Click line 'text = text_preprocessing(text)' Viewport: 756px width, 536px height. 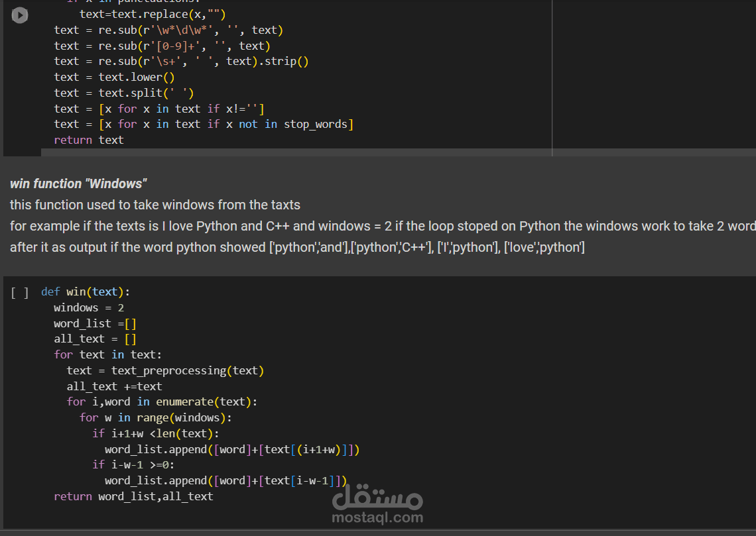click(x=165, y=371)
